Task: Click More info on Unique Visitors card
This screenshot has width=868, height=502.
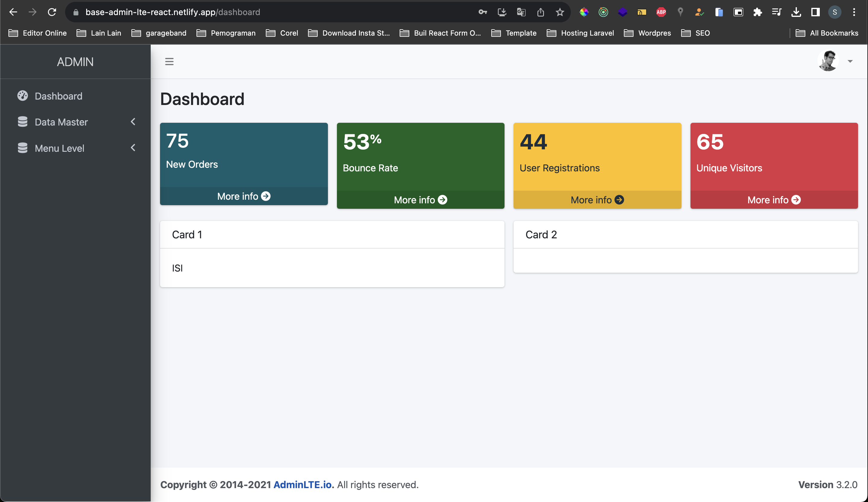Action: click(774, 200)
